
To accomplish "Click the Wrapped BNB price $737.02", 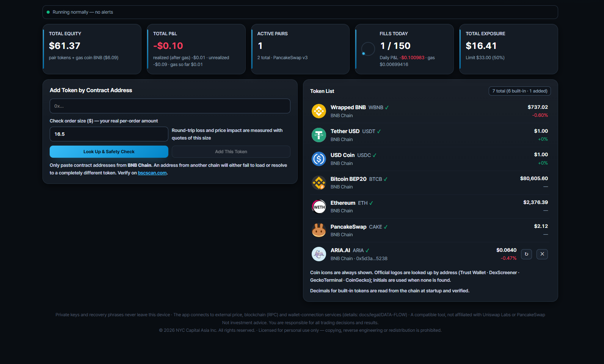I will [x=538, y=107].
